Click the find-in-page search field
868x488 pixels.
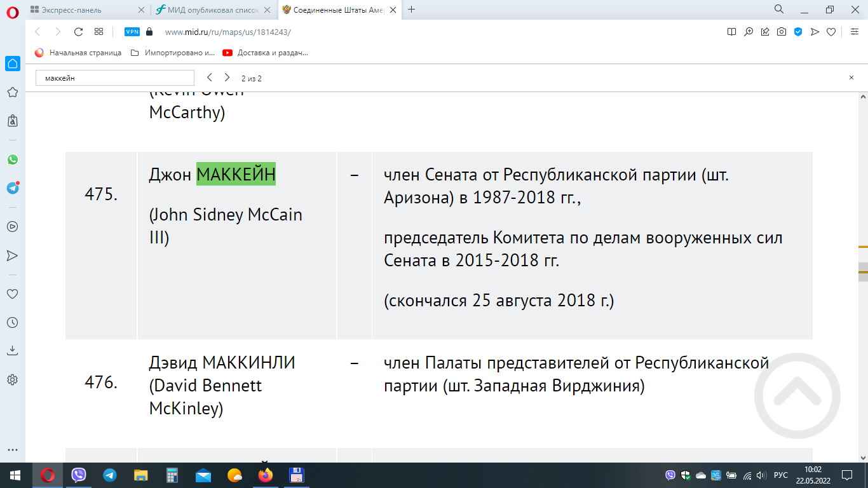[114, 78]
